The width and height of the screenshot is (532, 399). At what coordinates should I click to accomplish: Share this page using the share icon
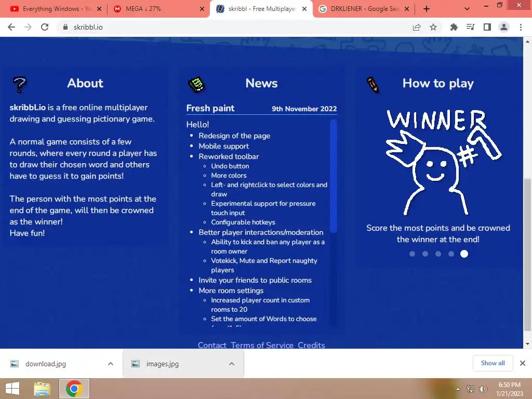coord(417,27)
